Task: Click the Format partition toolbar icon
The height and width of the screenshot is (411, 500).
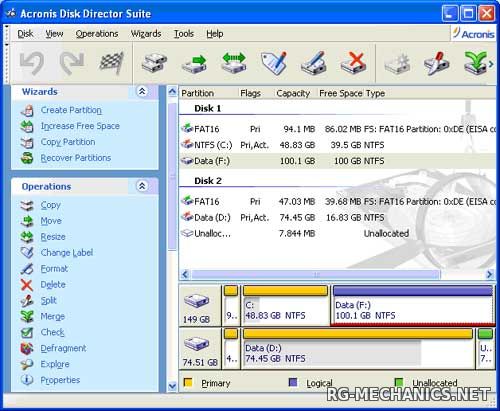Action: coord(314,63)
